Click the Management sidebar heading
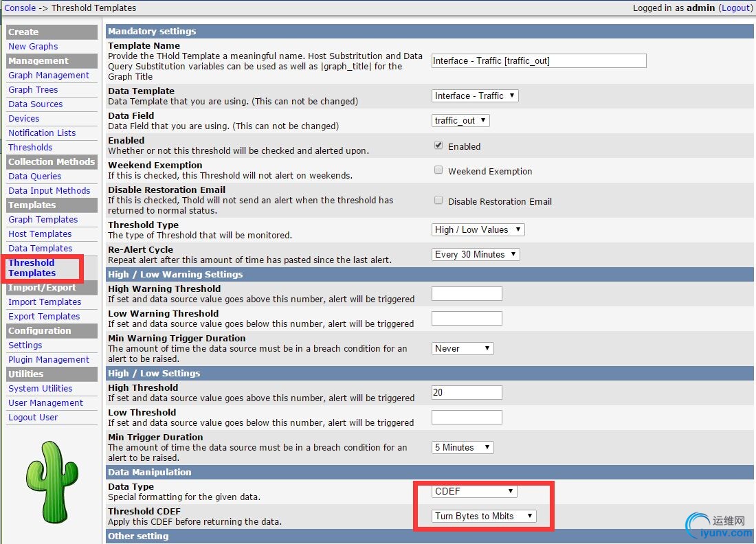The image size is (756, 544). click(52, 60)
